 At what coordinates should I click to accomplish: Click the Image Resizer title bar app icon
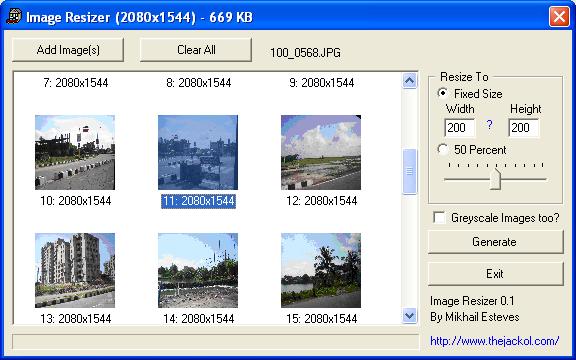coord(14,16)
